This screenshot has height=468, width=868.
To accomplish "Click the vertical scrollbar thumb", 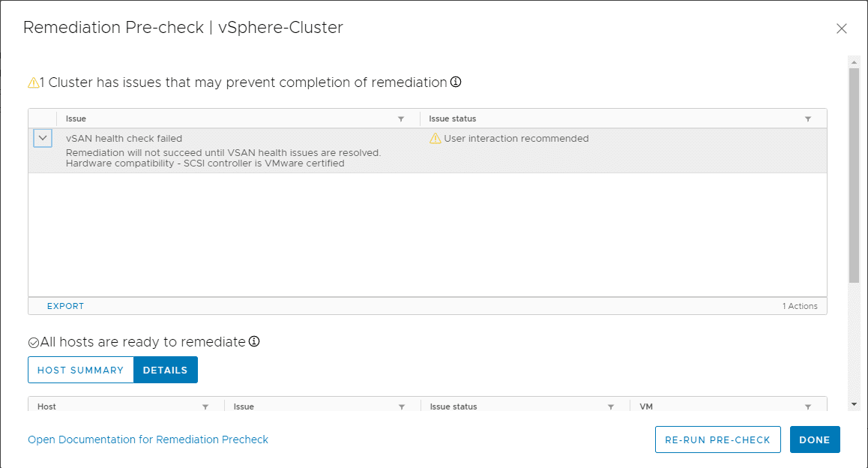I will click(x=854, y=174).
